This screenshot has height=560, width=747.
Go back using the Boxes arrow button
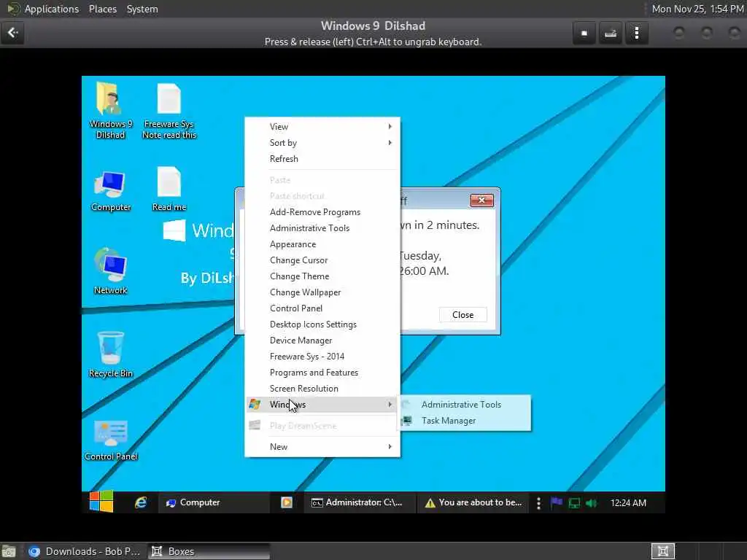click(x=12, y=33)
